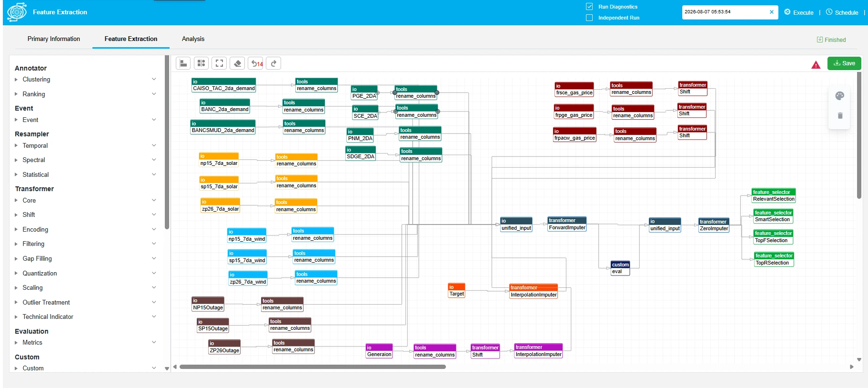
Task: Click the fit-to-screen fullscreen icon
Action: [219, 63]
